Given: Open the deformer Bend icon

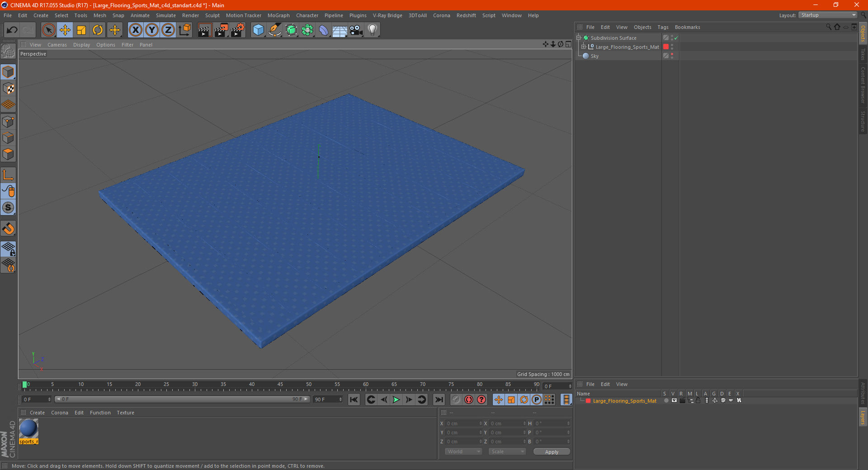Looking at the screenshot, I should pyautogui.click(x=324, y=30).
